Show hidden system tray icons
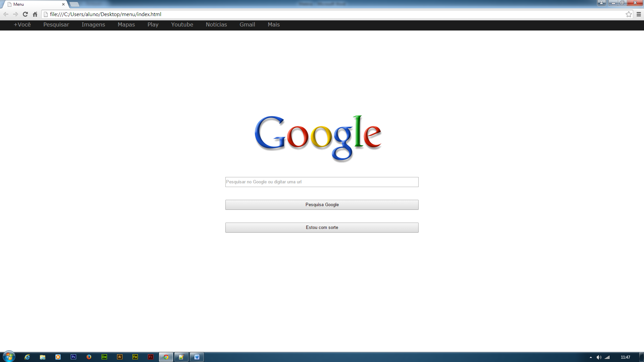644x362 pixels. tap(591, 357)
